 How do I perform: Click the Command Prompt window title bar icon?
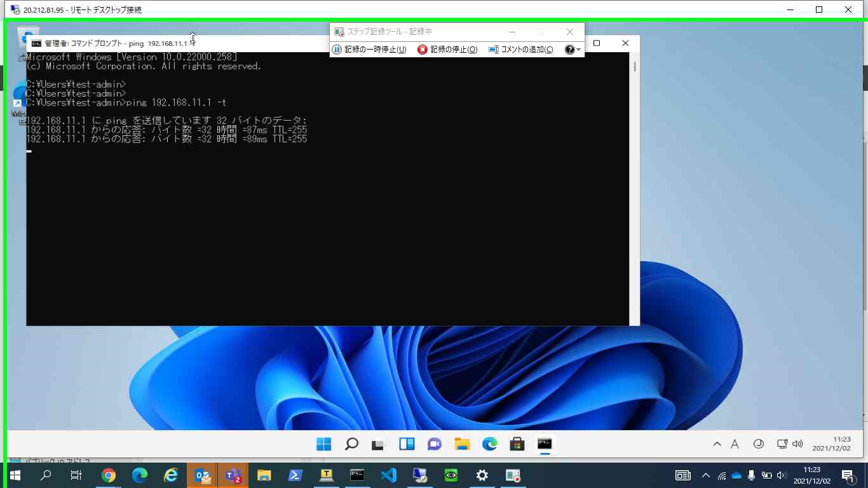[x=36, y=43]
